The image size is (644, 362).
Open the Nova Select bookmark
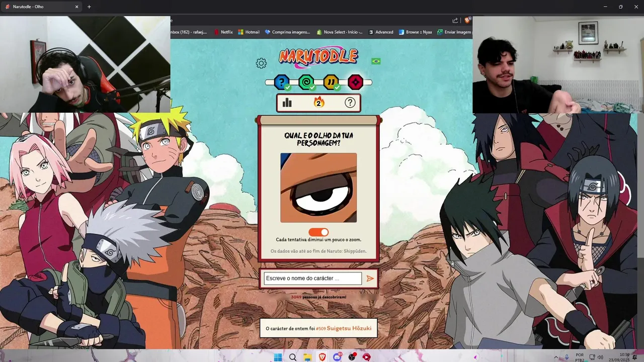coord(339,32)
